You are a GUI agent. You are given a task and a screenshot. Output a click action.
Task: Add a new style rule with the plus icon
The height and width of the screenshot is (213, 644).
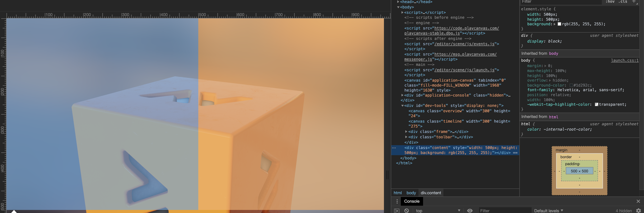(x=634, y=2)
